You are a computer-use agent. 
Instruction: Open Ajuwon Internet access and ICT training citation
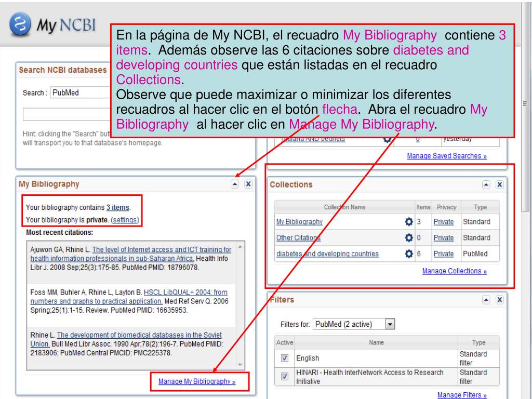(131, 254)
